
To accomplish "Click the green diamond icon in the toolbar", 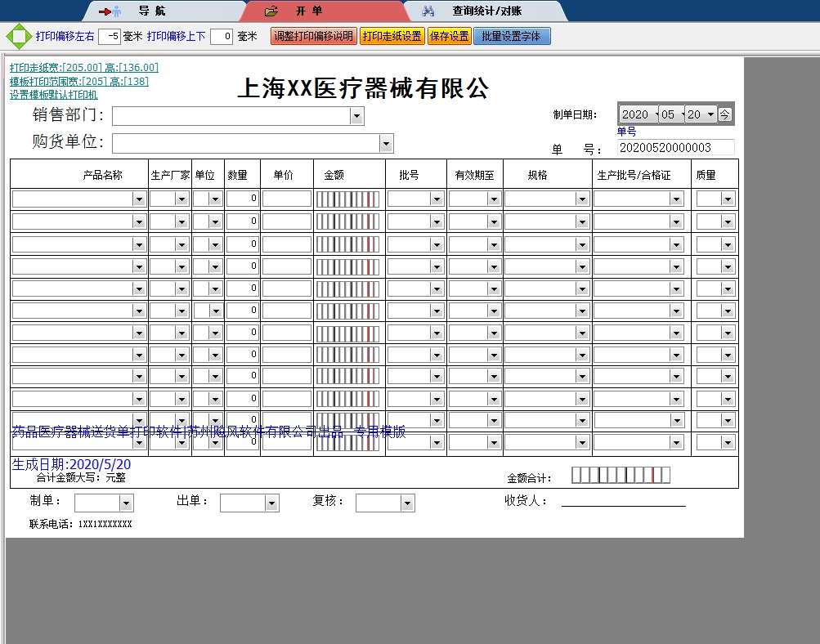I will (18, 36).
